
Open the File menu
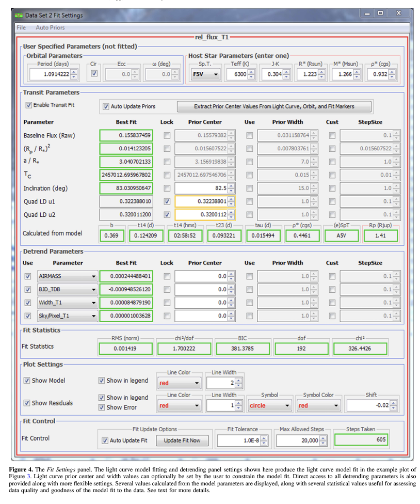21,27
